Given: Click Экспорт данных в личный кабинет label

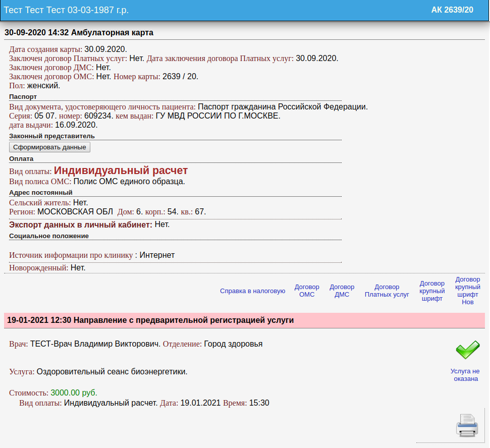Looking at the screenshot, I should click(81, 225).
